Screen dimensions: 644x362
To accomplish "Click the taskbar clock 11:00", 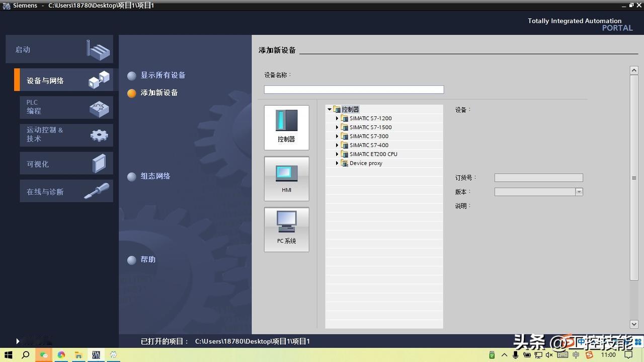I will click(x=608, y=355).
